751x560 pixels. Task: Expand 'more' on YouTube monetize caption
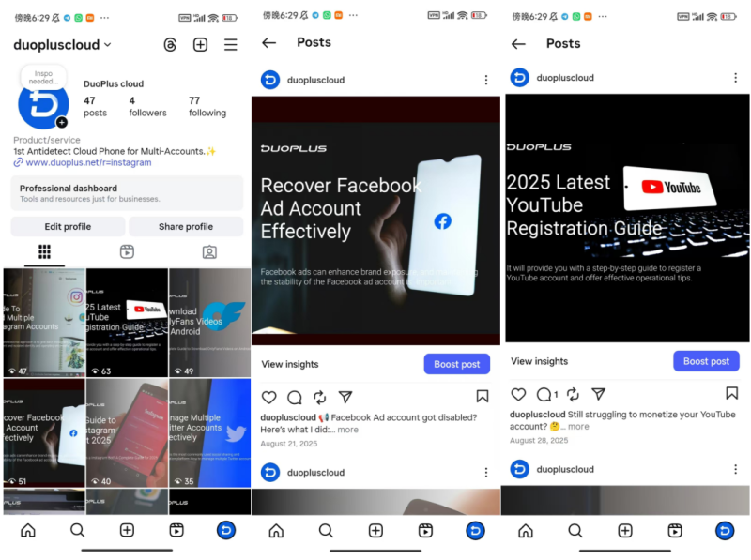click(x=578, y=427)
